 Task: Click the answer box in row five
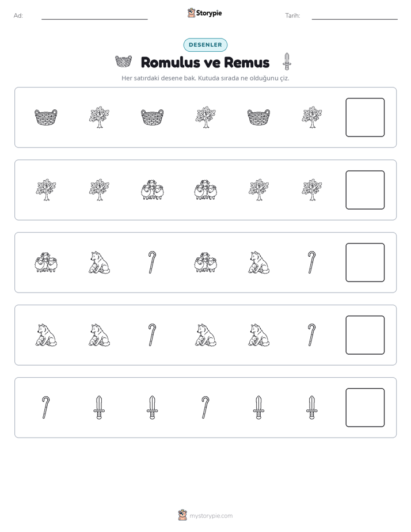coord(365,408)
